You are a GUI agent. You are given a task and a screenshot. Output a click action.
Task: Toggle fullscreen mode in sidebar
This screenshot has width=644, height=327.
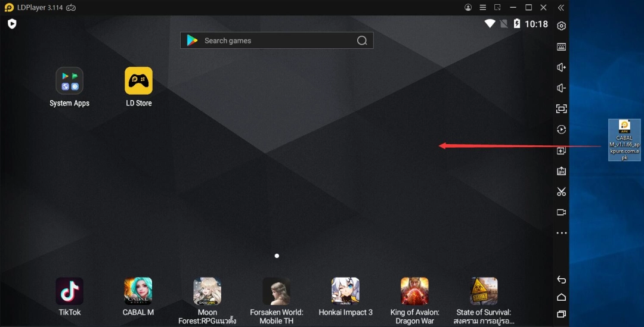click(x=561, y=109)
